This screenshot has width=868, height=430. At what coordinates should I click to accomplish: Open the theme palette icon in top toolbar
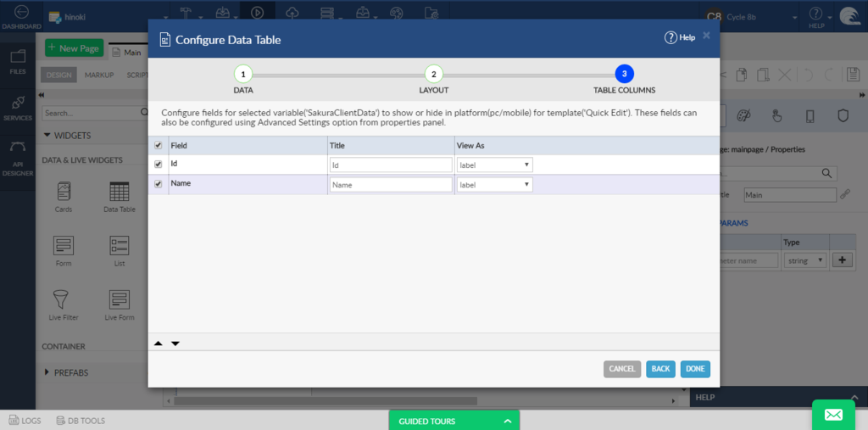click(x=397, y=13)
